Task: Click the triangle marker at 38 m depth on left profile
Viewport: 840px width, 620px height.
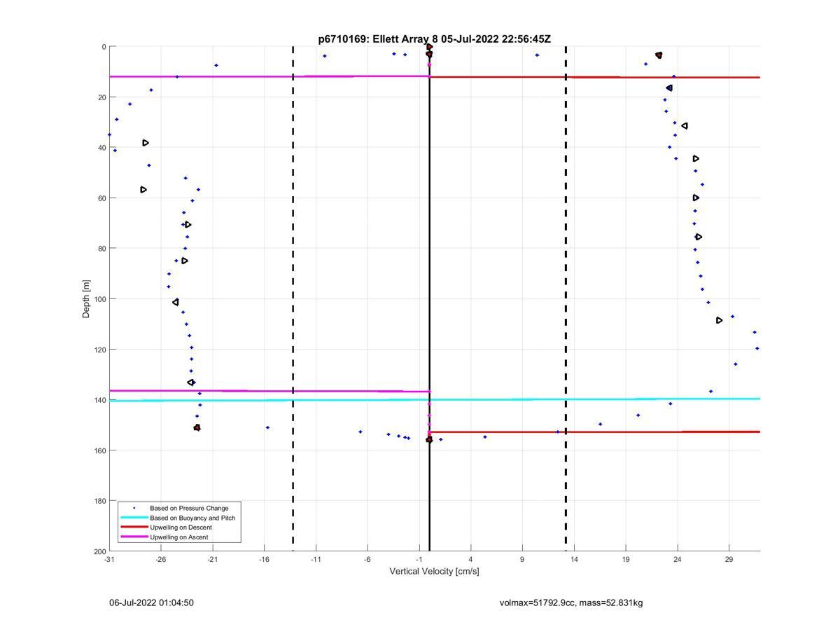Action: coord(146,143)
